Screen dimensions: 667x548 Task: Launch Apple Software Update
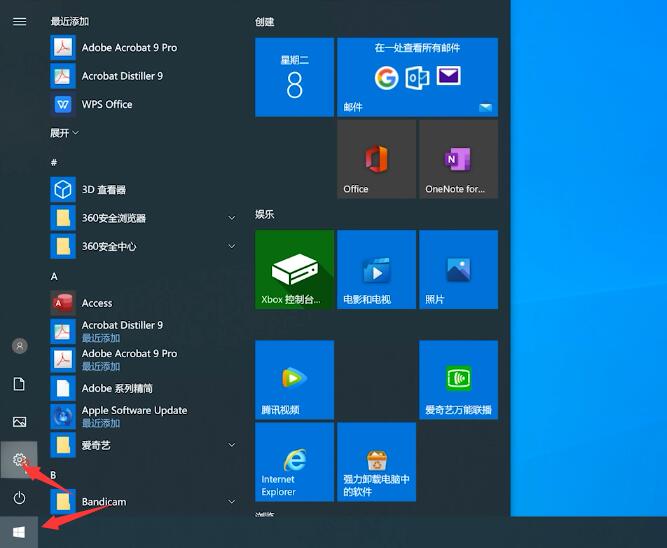coord(144,416)
